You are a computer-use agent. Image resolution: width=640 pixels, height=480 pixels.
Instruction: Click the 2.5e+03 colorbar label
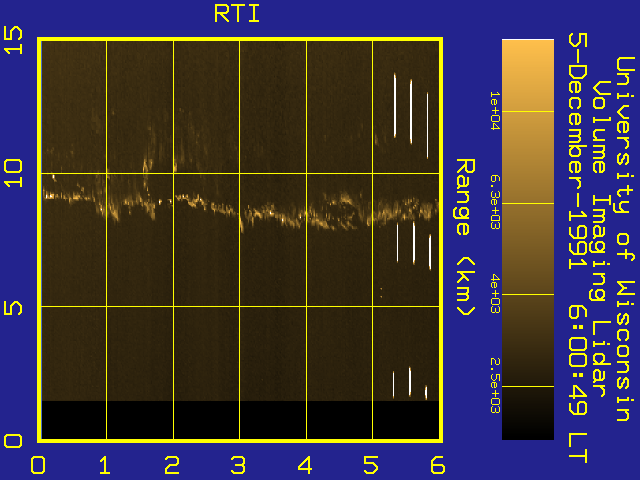(x=495, y=386)
